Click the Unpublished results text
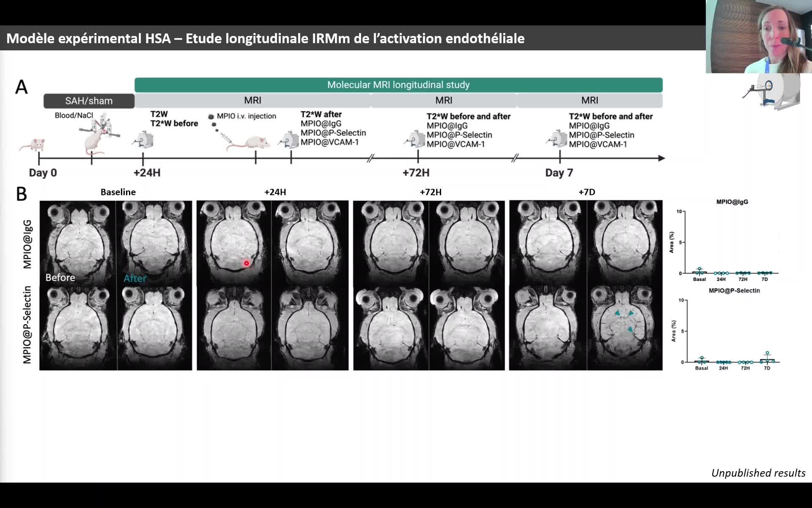 (758, 473)
